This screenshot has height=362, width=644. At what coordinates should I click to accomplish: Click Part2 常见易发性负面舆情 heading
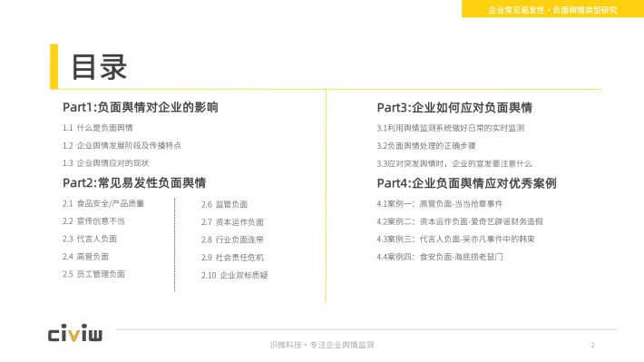134,183
